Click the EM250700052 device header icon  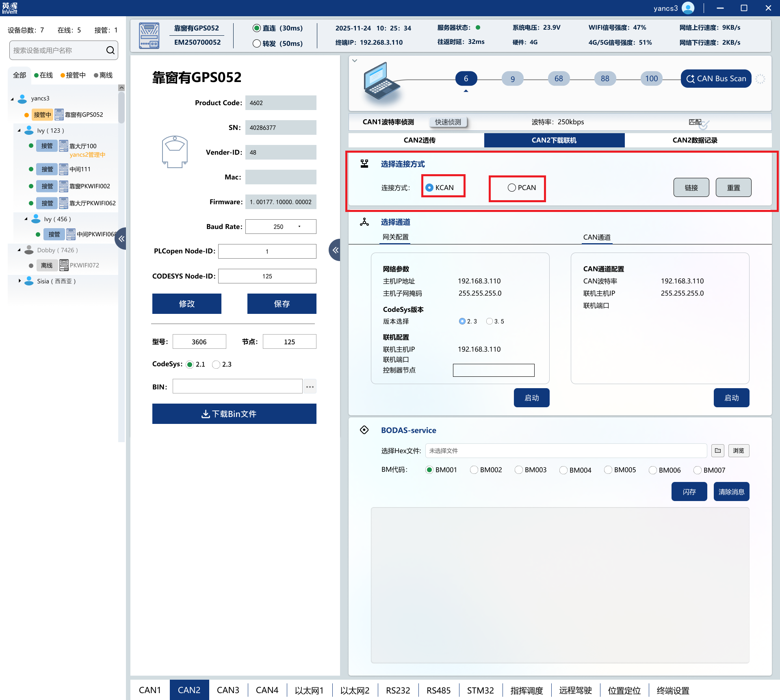[149, 36]
